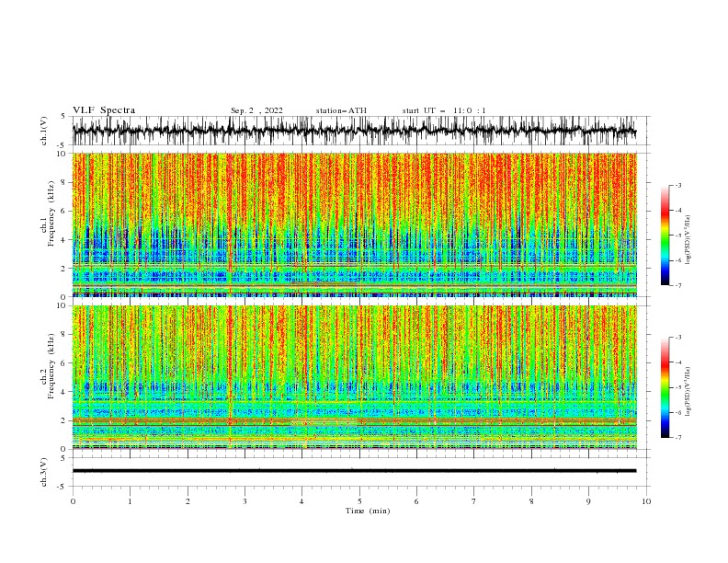Click the ch.3 flat waveform trace
The width and height of the screenshot is (728, 563).
[354, 471]
